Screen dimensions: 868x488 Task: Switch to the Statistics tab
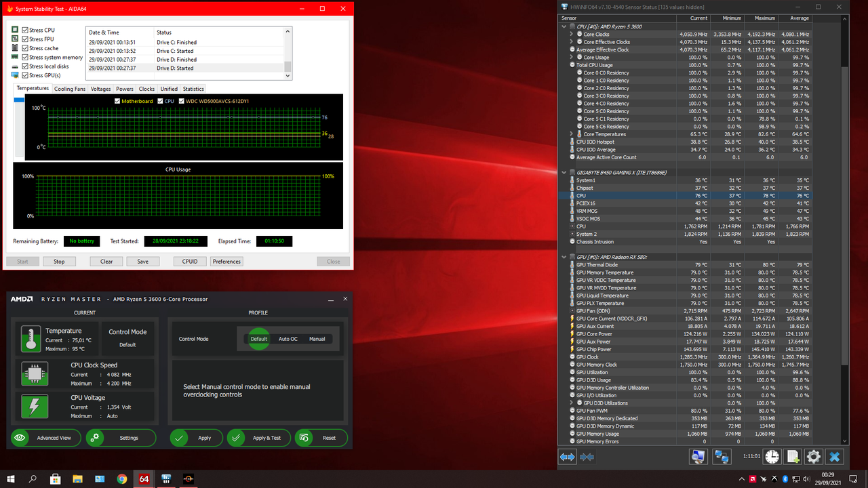point(193,89)
